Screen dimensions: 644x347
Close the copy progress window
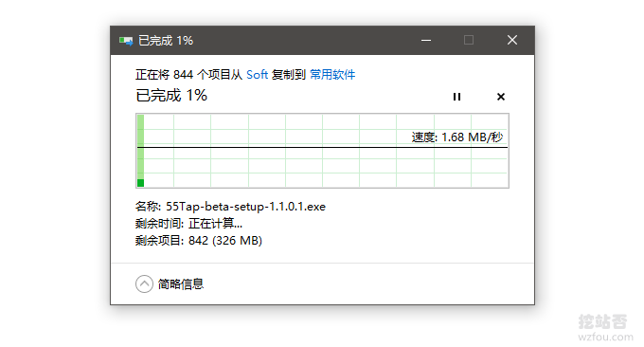[x=512, y=40]
